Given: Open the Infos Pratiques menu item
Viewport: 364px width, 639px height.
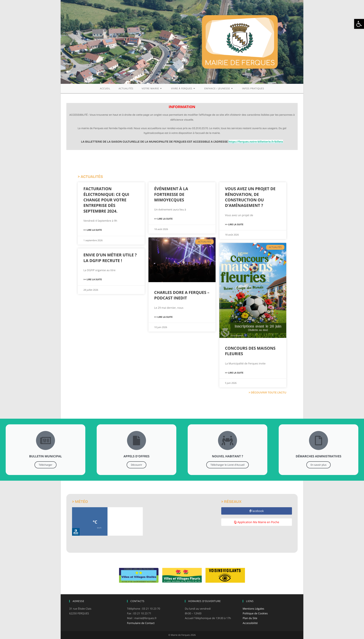Looking at the screenshot, I should 253,89.
